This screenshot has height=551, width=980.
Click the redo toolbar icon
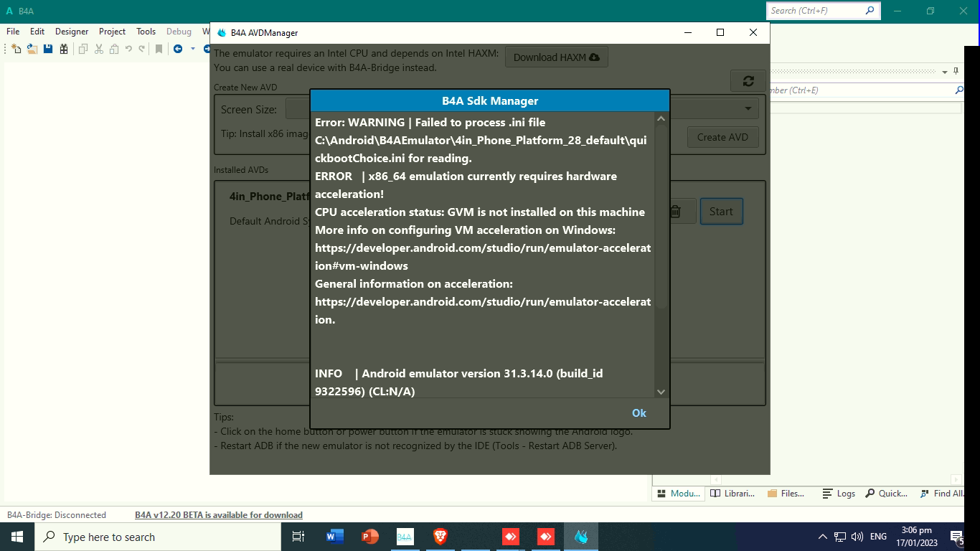141,49
